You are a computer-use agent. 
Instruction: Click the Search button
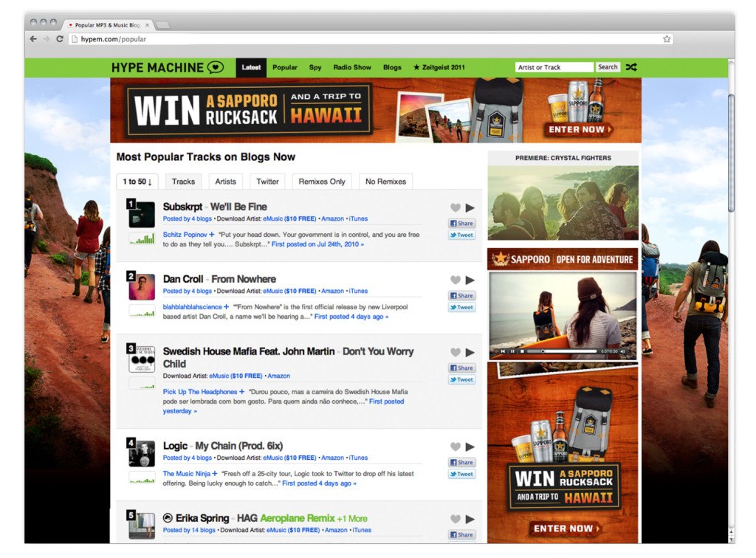click(x=608, y=67)
